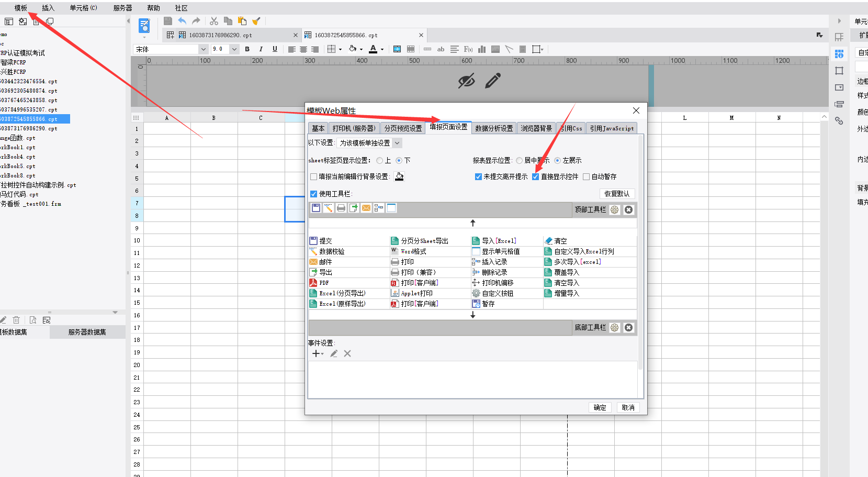Toggle the 未提交离开提示 checkbox
This screenshot has height=477, width=868.
(x=478, y=177)
